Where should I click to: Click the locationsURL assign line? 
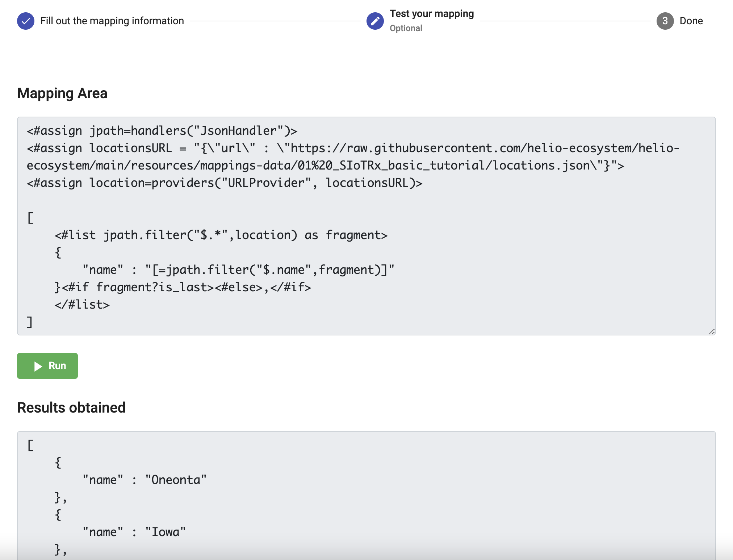click(353, 157)
